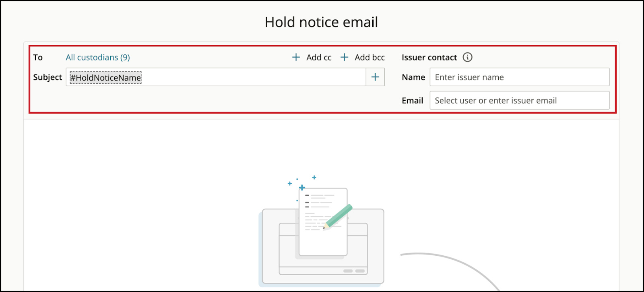Click the Add cc text
644x292 pixels.
click(319, 57)
